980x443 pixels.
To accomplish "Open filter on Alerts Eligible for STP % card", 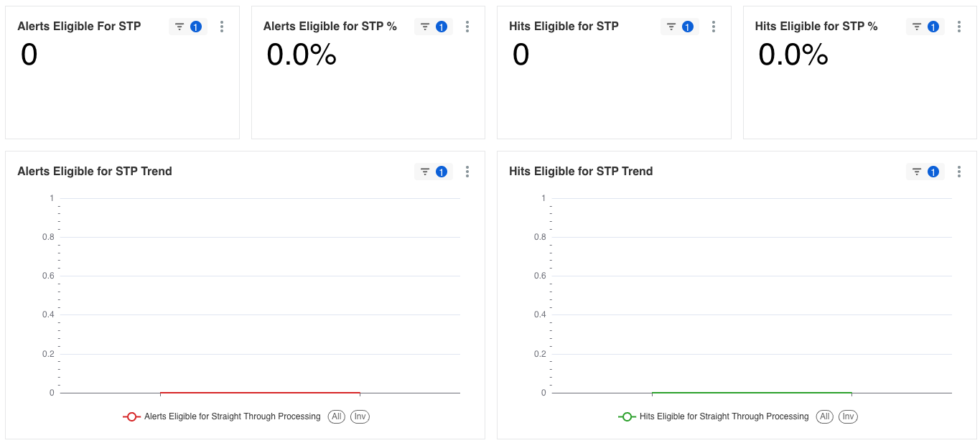I will point(434,27).
